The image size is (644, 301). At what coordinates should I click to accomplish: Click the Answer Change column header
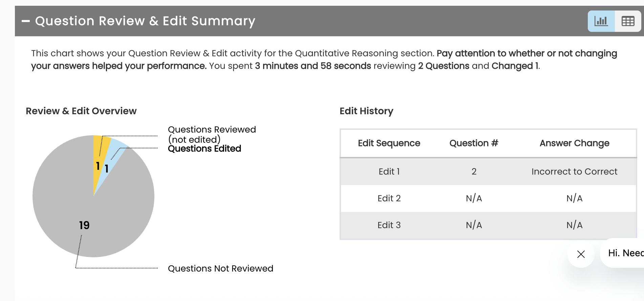(x=574, y=143)
